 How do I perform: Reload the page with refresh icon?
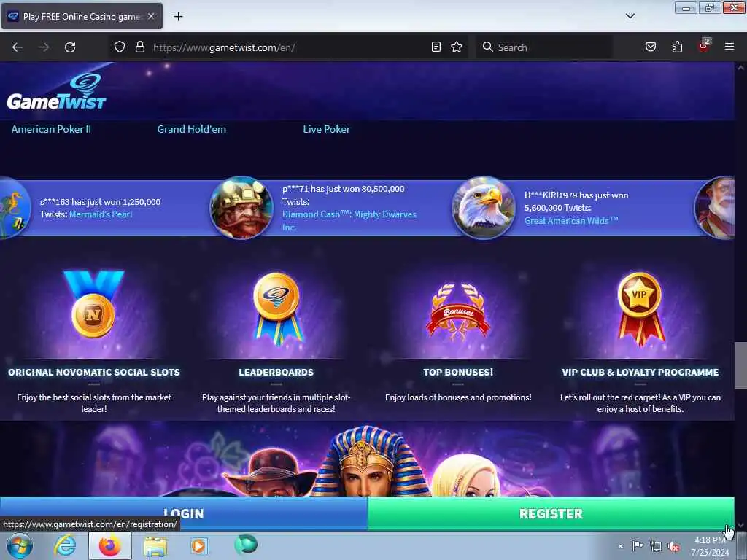point(70,47)
